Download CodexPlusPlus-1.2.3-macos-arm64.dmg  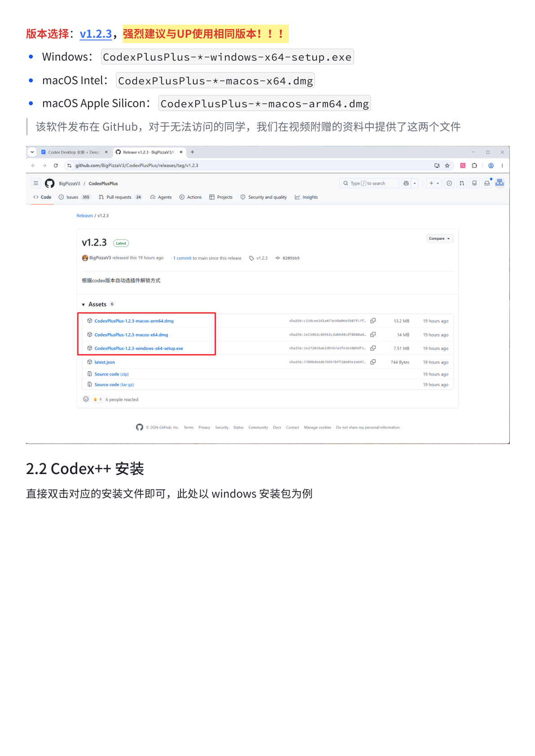click(134, 321)
